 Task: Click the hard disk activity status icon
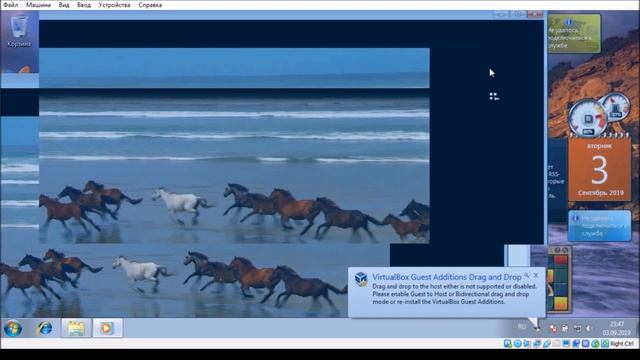click(507, 344)
